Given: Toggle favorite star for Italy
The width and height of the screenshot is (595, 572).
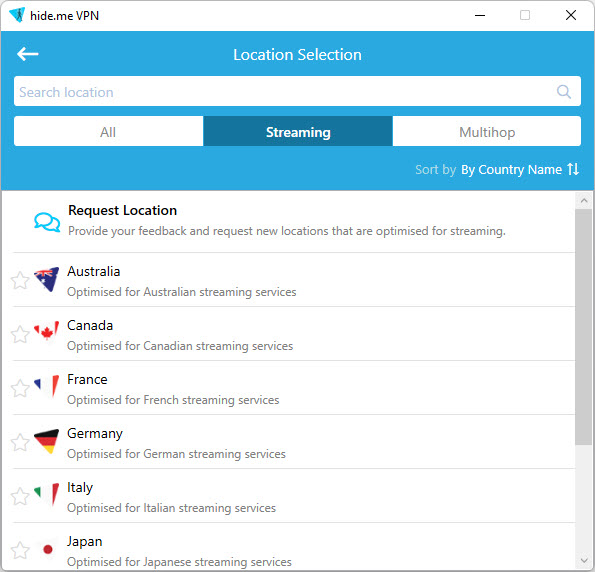Looking at the screenshot, I should click(20, 496).
